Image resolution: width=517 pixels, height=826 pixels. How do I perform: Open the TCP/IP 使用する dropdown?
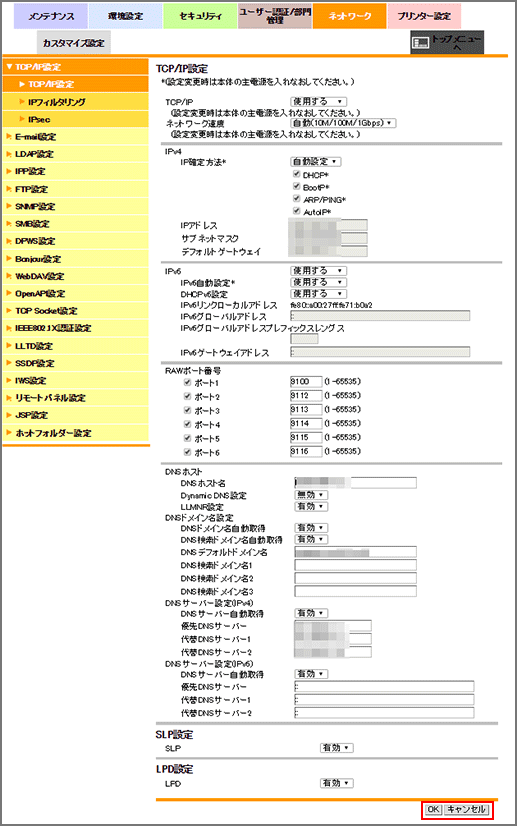[318, 102]
